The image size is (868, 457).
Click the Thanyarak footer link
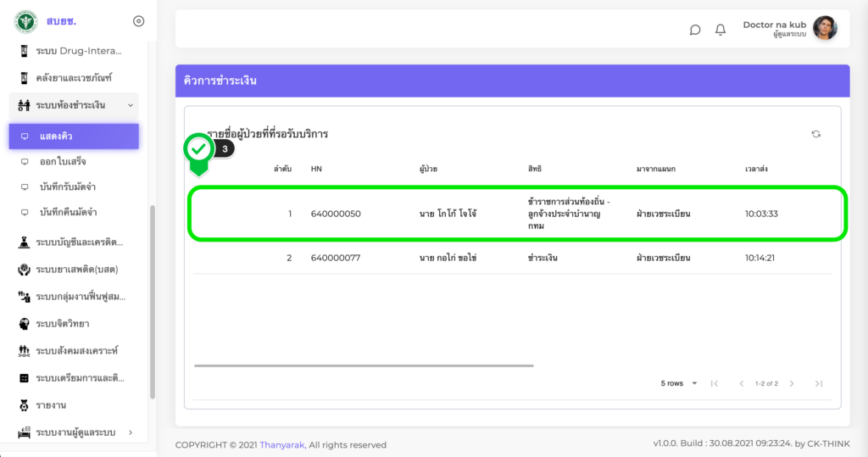(282, 445)
